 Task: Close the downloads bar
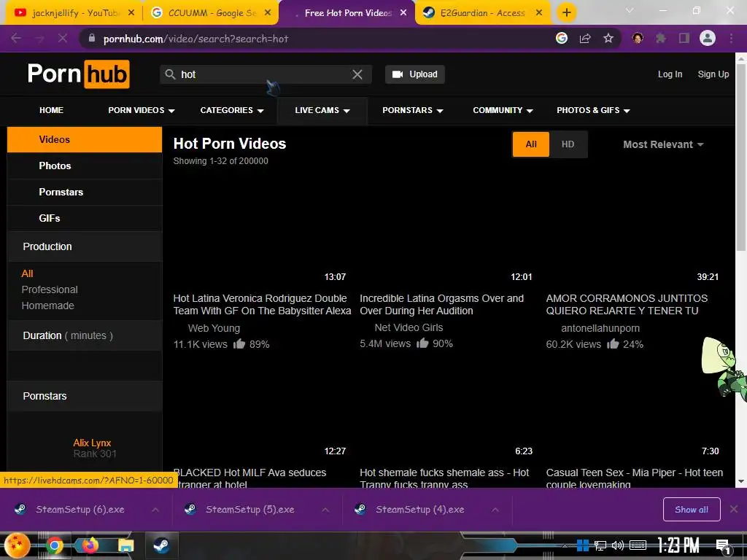pos(734,510)
